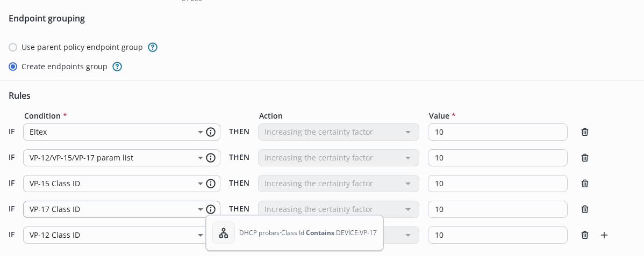Delete the Eltex rule row

(585, 132)
